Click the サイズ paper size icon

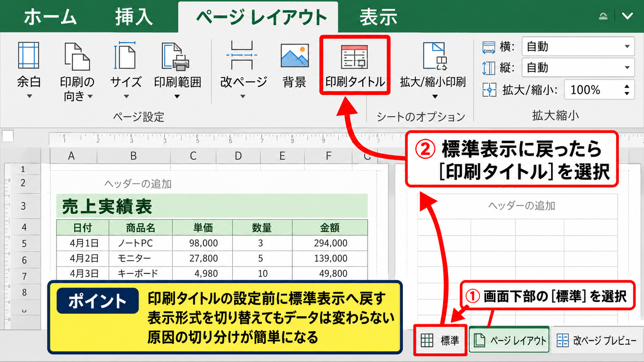(125, 55)
